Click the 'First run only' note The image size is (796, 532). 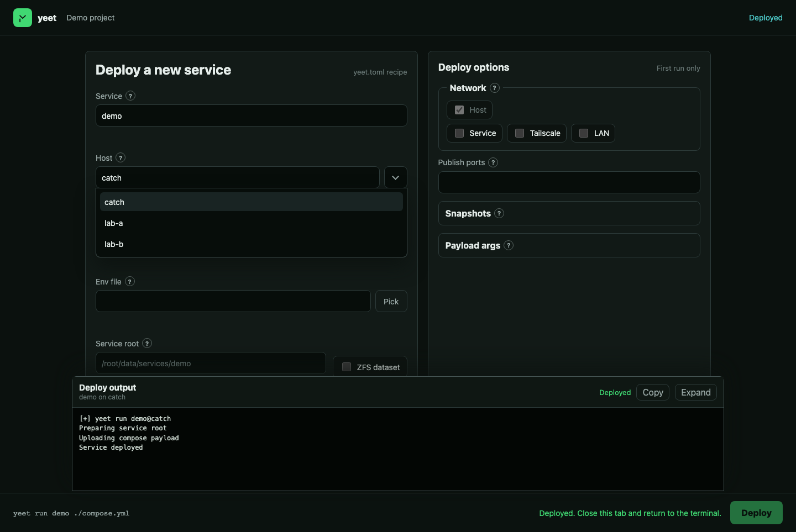coord(678,69)
